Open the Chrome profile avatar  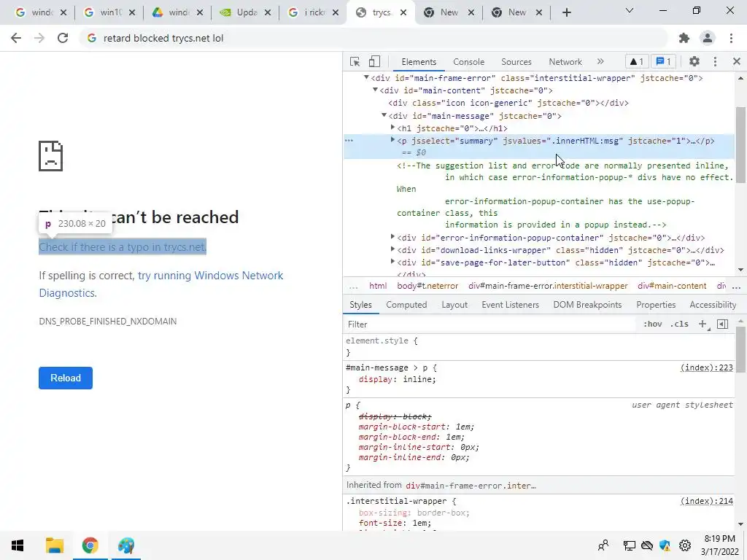click(708, 38)
